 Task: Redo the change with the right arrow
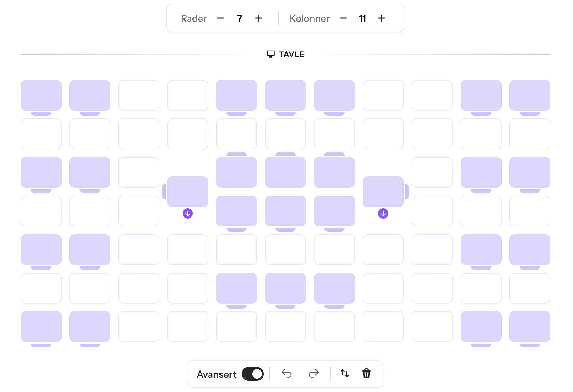tap(314, 374)
